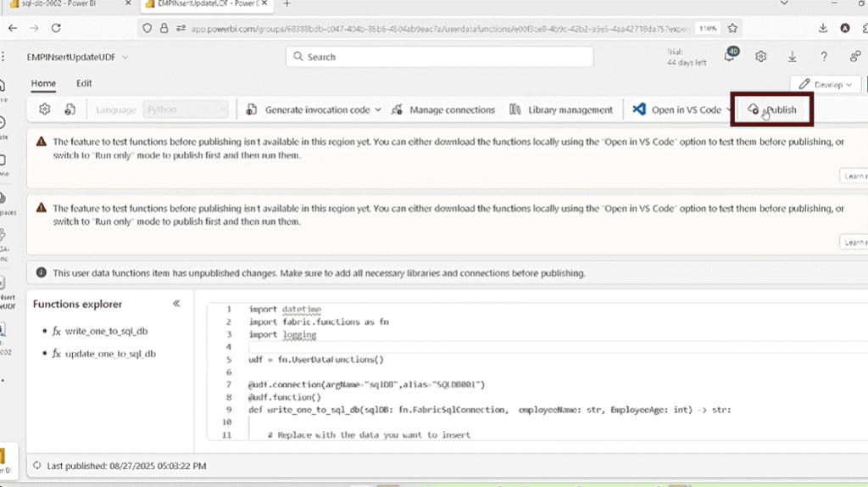Screen dimensions: 868x487
Task: Open the settings gear in the Home toolbar
Action: 45,109
